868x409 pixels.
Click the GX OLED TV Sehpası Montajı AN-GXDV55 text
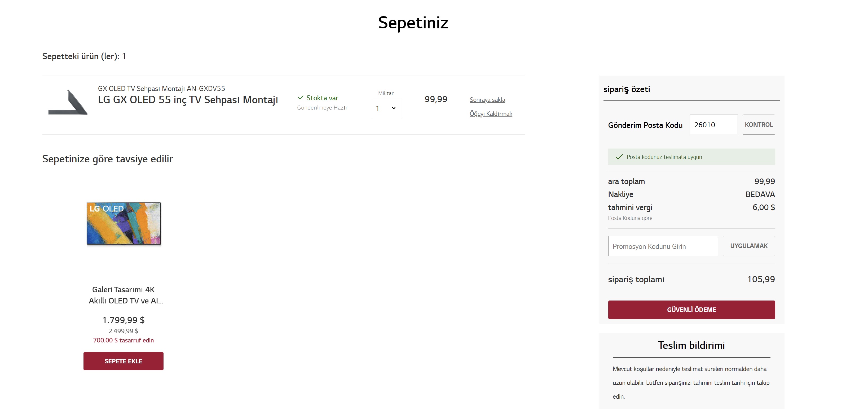coord(161,88)
